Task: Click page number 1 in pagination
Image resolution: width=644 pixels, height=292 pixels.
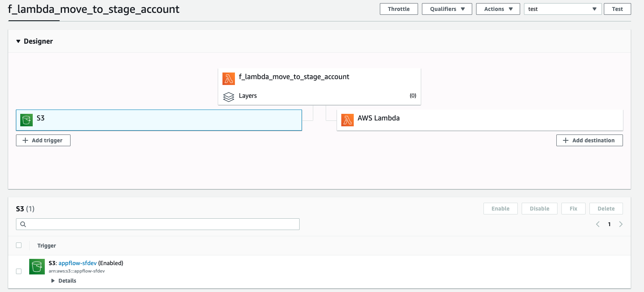Action: pos(609,224)
